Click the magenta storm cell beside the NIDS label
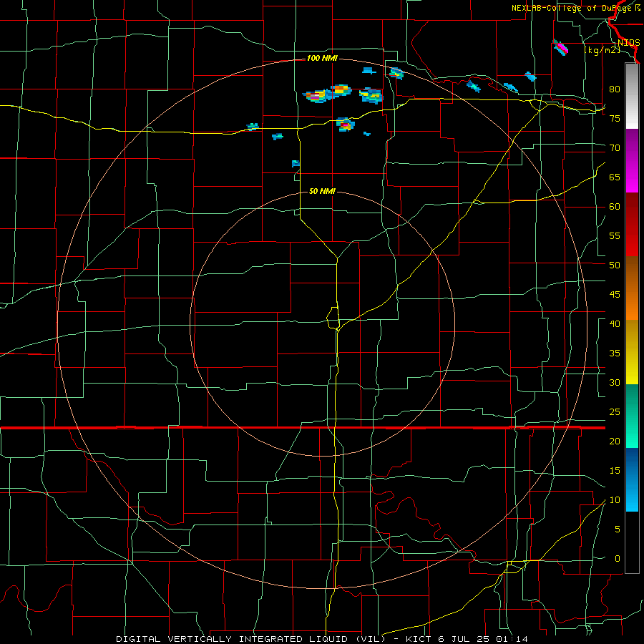The width and height of the screenshot is (644, 644). coord(561,48)
